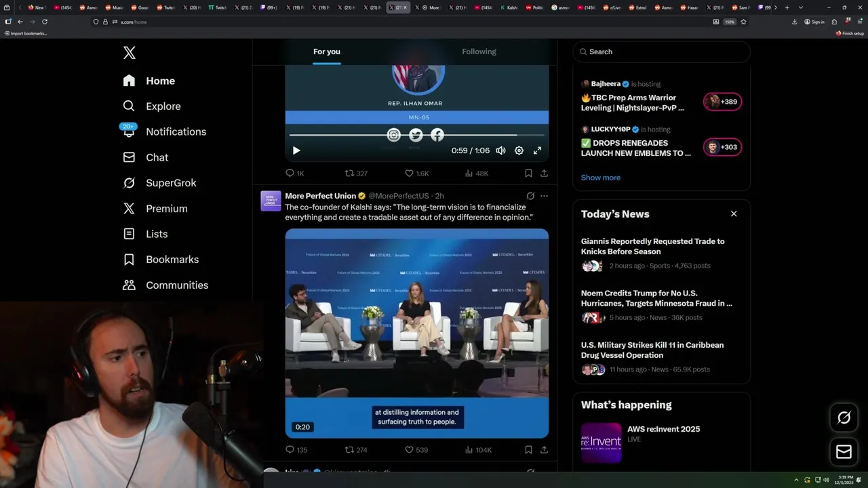Open the @MorePerfectUS handle link
This screenshot has height=488, width=868.
coord(399,196)
